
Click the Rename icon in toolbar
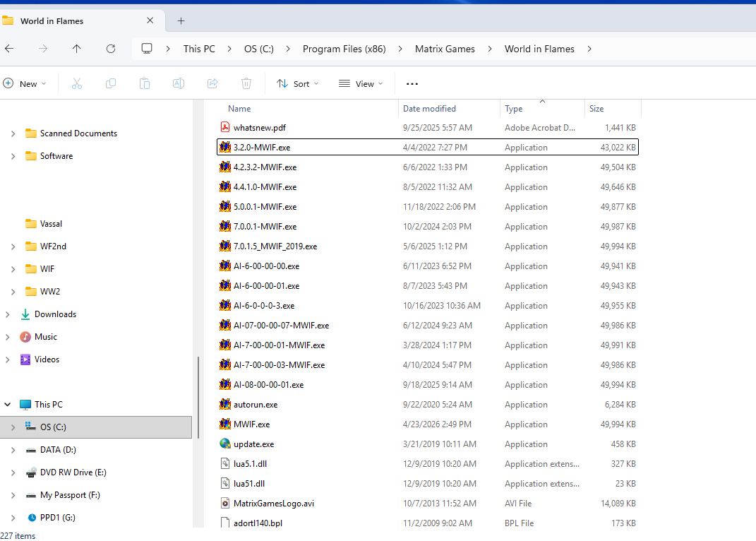tap(179, 83)
